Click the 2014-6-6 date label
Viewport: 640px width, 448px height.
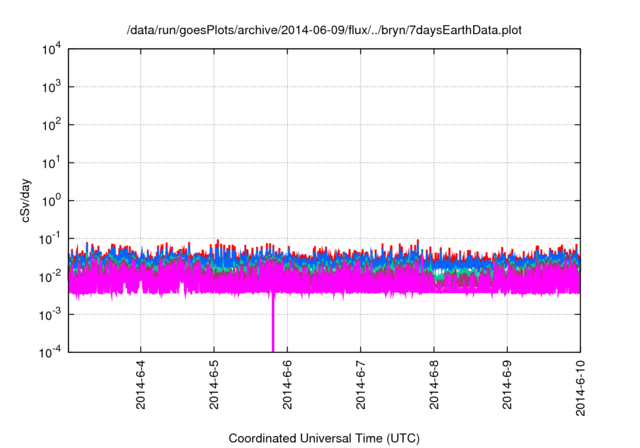pos(287,384)
